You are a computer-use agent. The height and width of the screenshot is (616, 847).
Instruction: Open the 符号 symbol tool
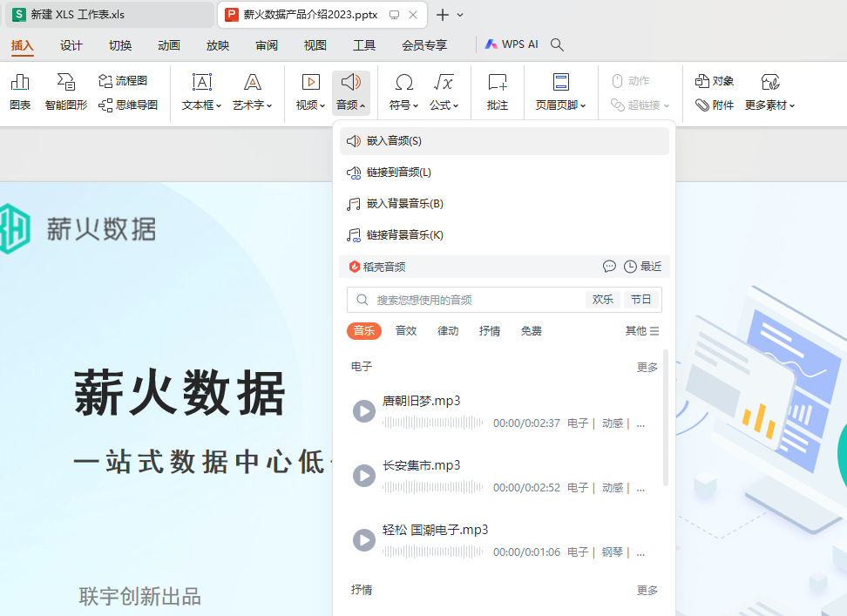[x=404, y=83]
